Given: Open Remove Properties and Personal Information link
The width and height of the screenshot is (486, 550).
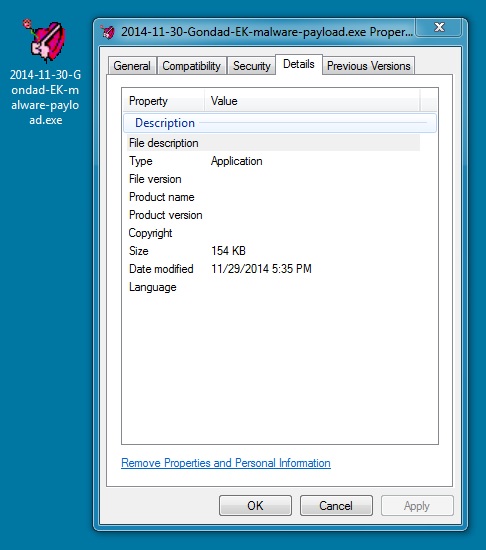Looking at the screenshot, I should pos(226,463).
